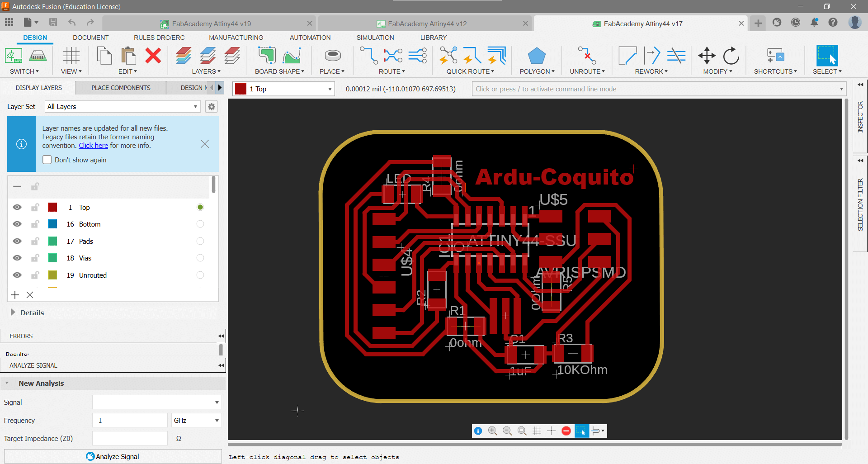Select Pads layer radio button
Image resolution: width=868 pixels, height=464 pixels.
point(200,241)
